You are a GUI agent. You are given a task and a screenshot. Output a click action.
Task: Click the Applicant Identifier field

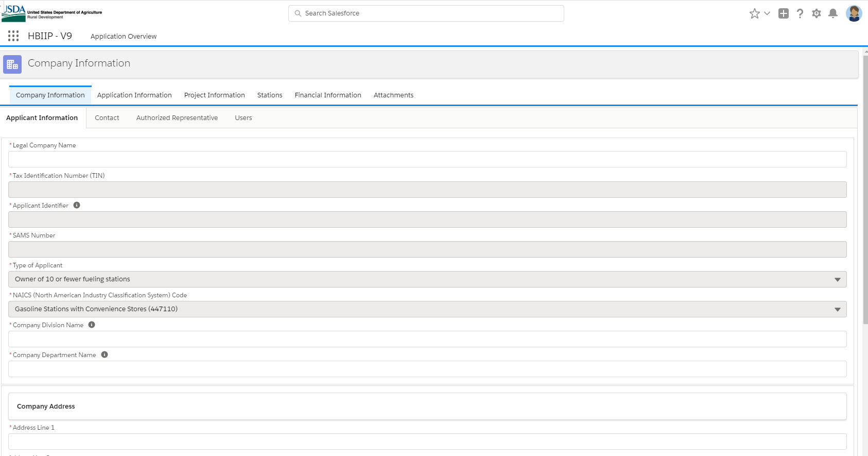coord(427,219)
